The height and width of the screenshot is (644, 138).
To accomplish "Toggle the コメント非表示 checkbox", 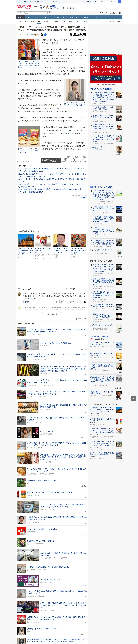I will tap(75, 319).
